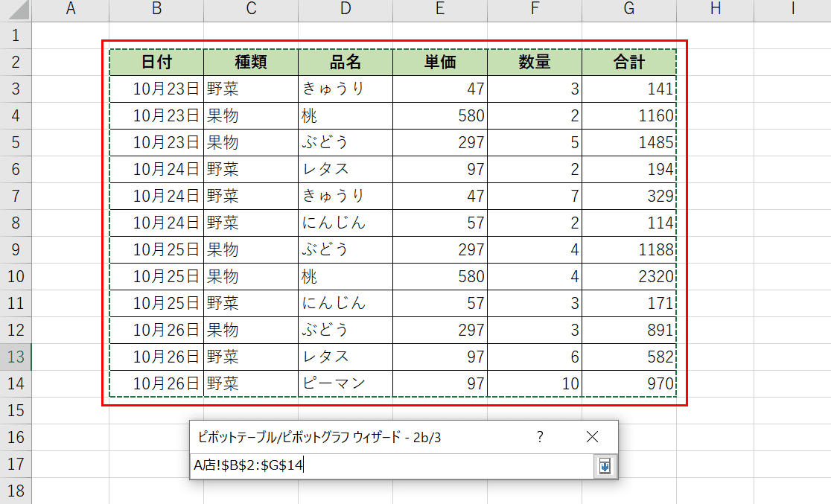Click the expand dialog icon in the range box
Image resolution: width=831 pixels, height=504 pixels.
pos(605,466)
